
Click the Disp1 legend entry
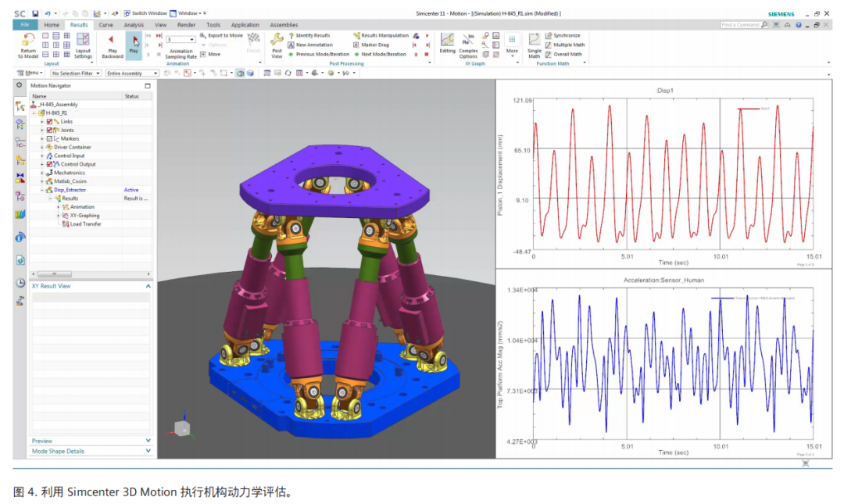753,109
